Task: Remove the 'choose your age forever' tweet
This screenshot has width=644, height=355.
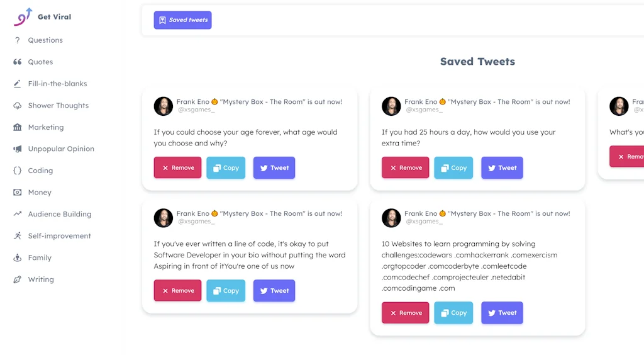Action: point(178,168)
